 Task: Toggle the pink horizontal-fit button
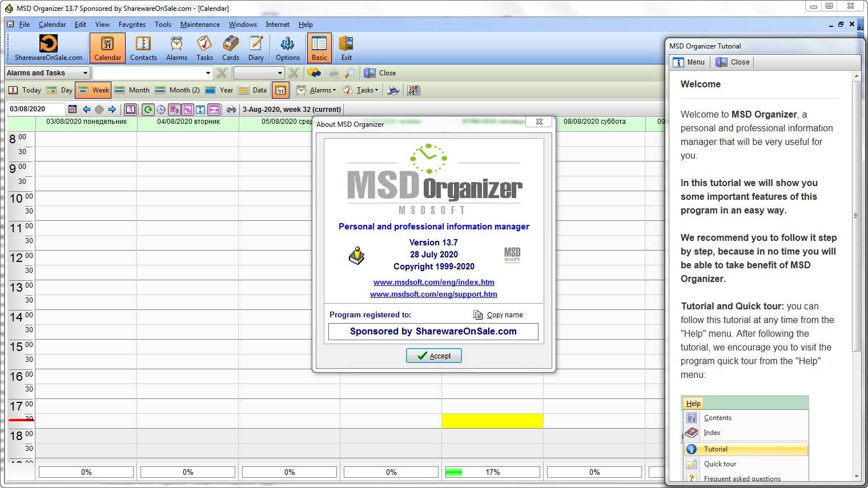(x=214, y=109)
